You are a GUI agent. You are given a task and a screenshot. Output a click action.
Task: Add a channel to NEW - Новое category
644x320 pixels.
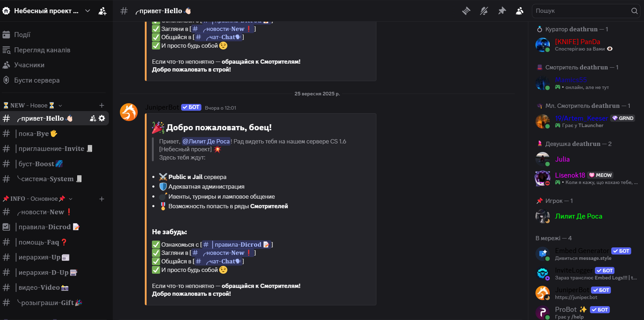tap(102, 105)
